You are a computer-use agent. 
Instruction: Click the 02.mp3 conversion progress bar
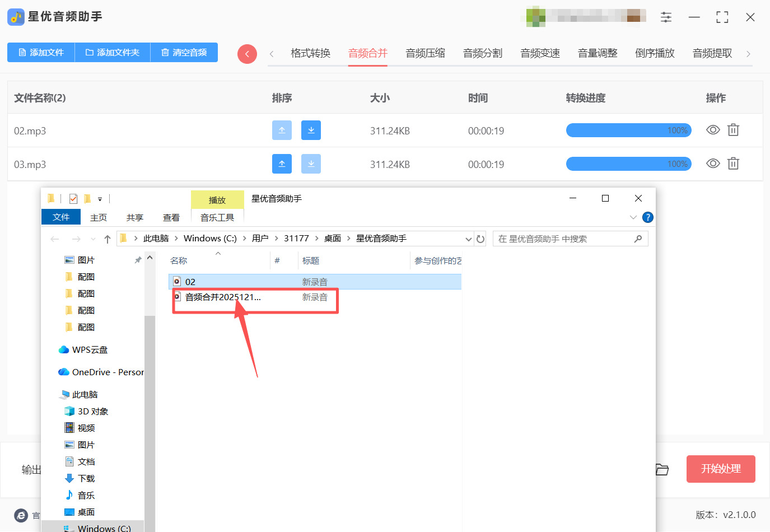[x=629, y=130]
